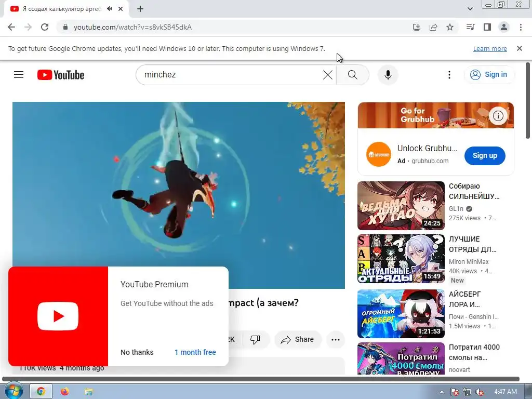
Task: Open the volume tray icon
Action: [x=480, y=392]
